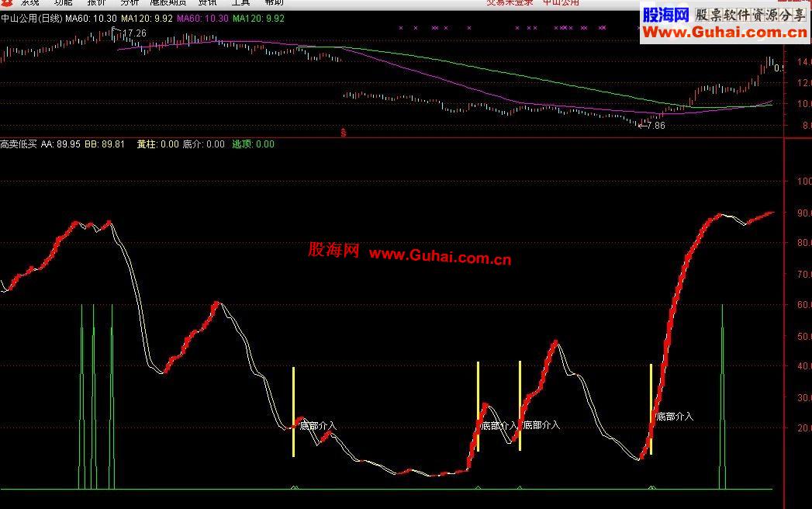Select the 中山公用(日线) chart title
Viewport: 812px width, 509px height.
[x=32, y=18]
